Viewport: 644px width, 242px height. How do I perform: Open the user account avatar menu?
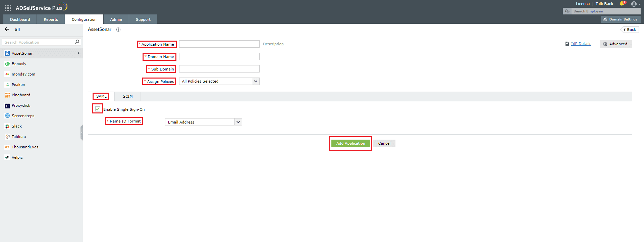tap(634, 4)
